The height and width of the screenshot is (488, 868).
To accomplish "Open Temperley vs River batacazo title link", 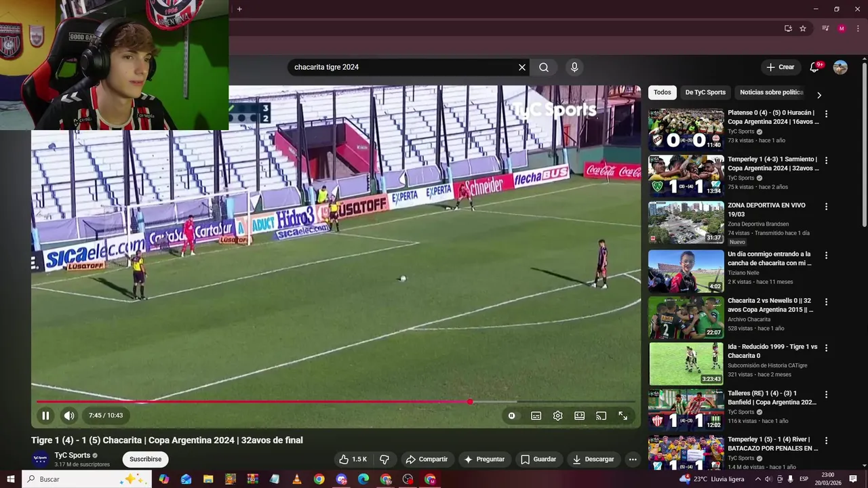I will pos(773,443).
